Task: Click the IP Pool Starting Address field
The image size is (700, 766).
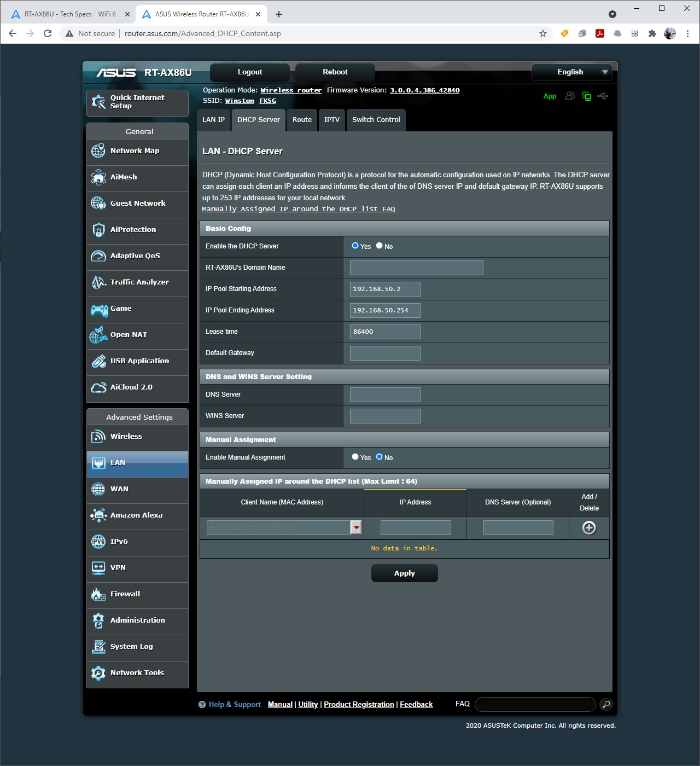Action: coord(385,289)
